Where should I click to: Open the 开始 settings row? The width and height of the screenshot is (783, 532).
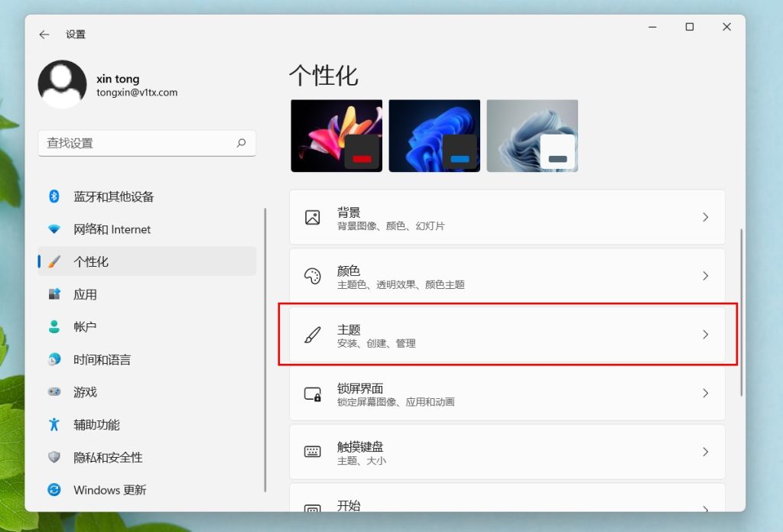click(x=507, y=498)
